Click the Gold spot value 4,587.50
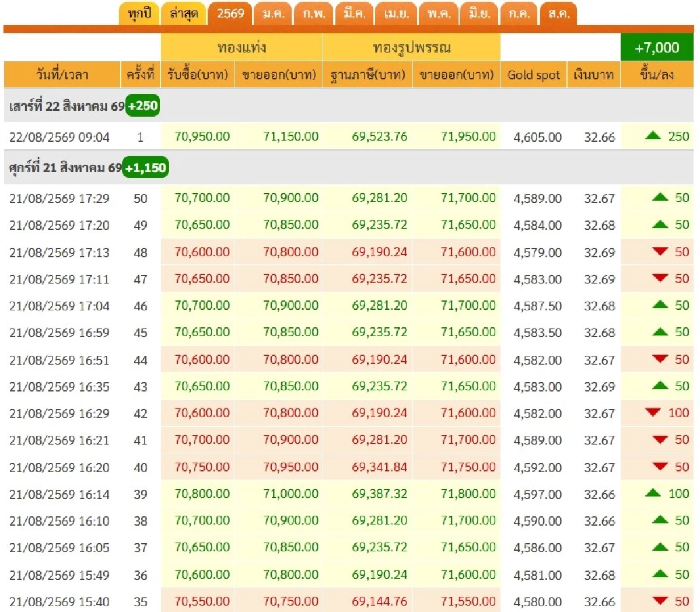The width and height of the screenshot is (700, 612). click(x=537, y=306)
